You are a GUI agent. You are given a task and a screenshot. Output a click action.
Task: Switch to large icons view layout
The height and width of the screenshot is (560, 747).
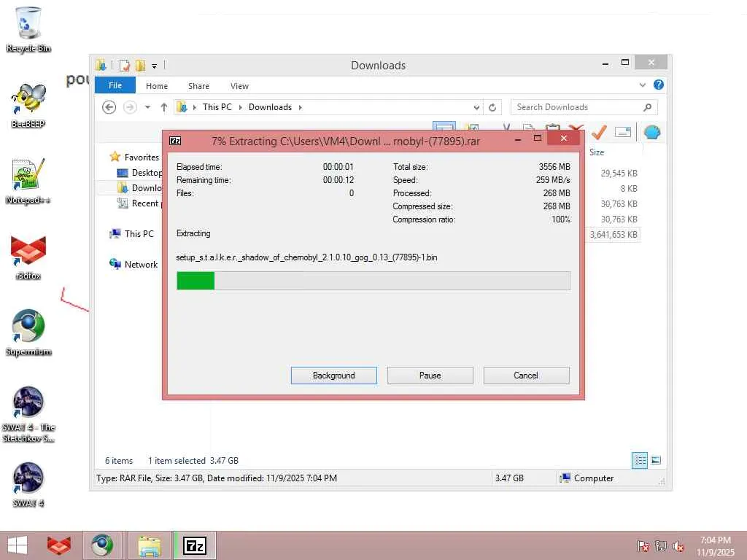pyautogui.click(x=656, y=460)
